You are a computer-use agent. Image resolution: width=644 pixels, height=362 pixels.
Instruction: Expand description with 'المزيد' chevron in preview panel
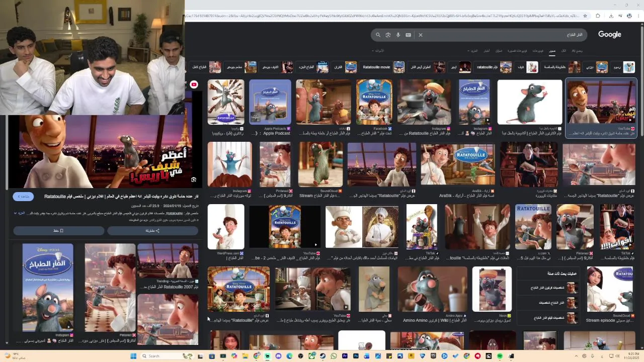tap(19, 213)
